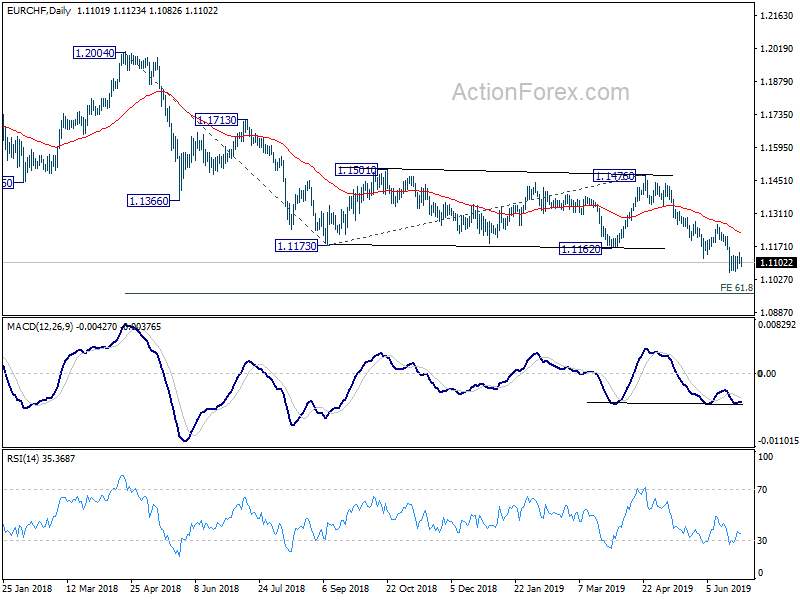
Task: Click the 1.17130 price label
Action: point(217,120)
